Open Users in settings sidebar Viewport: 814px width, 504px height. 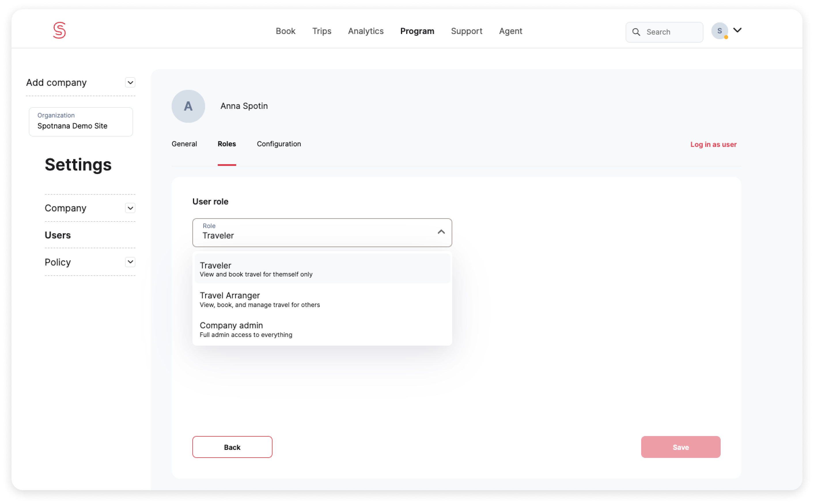pos(58,235)
